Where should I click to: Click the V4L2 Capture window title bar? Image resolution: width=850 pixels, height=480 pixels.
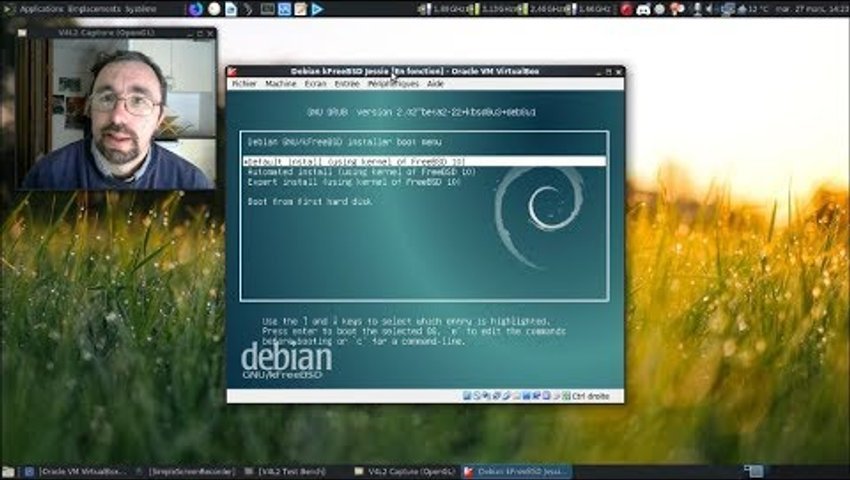(x=117, y=33)
